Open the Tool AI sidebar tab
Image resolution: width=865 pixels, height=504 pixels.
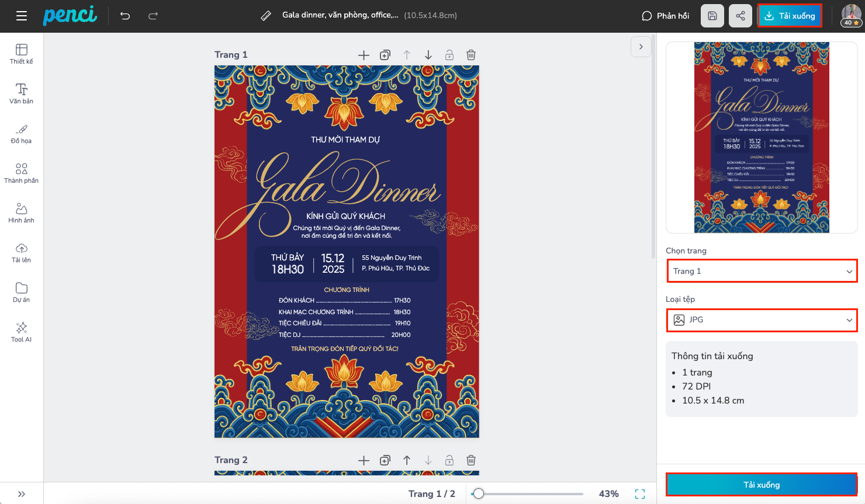coord(22,332)
